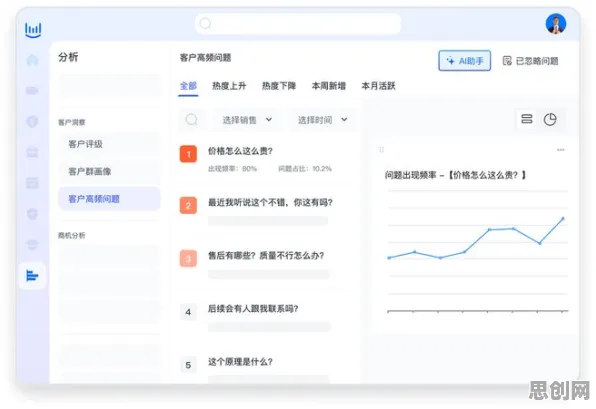This screenshot has height=409, width=596.
Task: Click the 问题占比: 10.2% label
Action: tap(305, 169)
